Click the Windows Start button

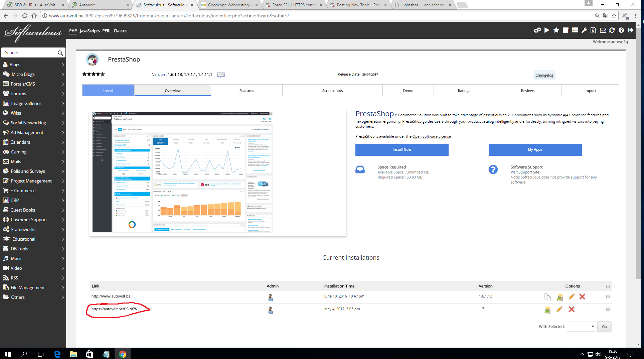point(8,354)
